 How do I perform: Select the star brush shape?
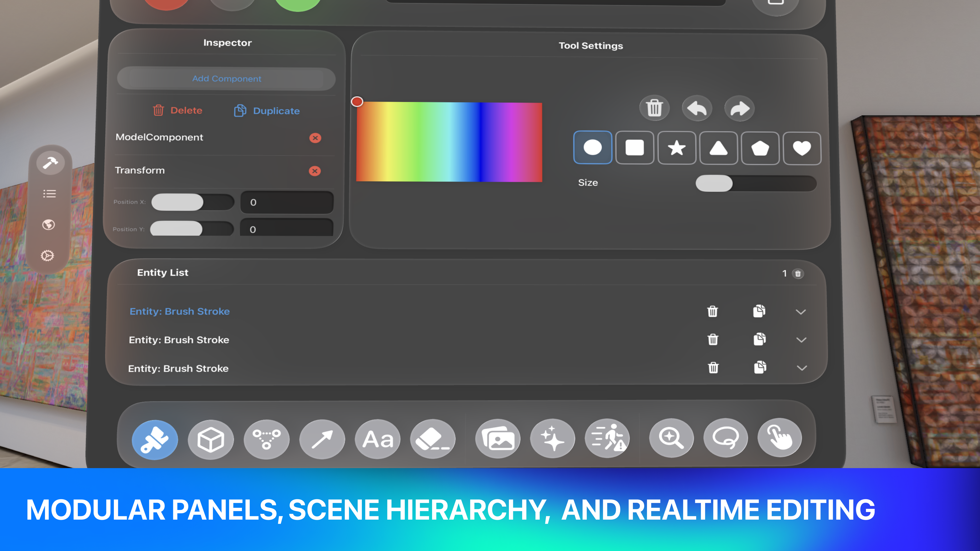pyautogui.click(x=676, y=148)
